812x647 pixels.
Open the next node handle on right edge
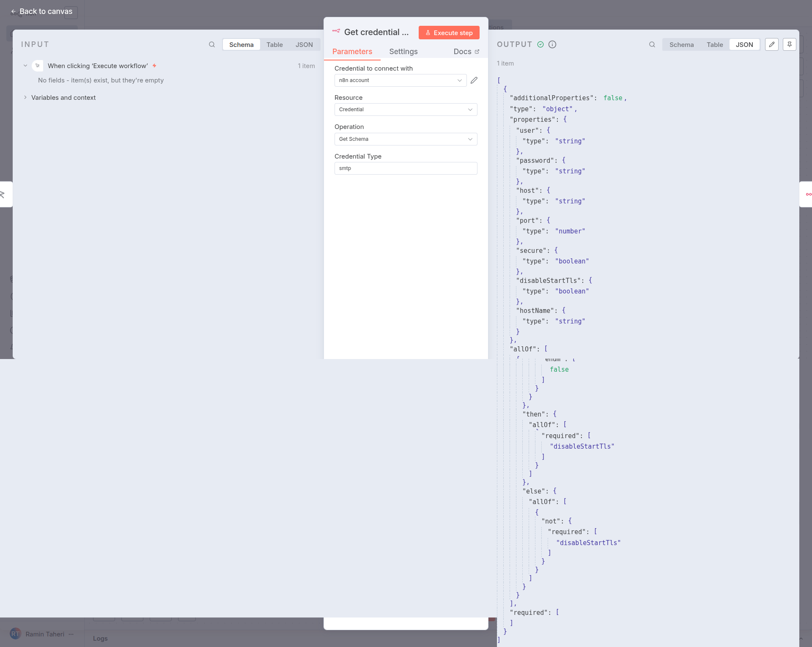tap(807, 194)
